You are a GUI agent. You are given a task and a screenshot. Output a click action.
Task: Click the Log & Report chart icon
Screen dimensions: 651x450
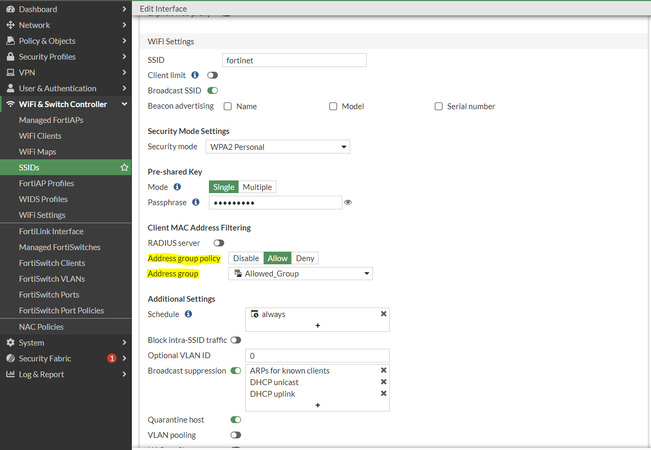pyautogui.click(x=10, y=374)
